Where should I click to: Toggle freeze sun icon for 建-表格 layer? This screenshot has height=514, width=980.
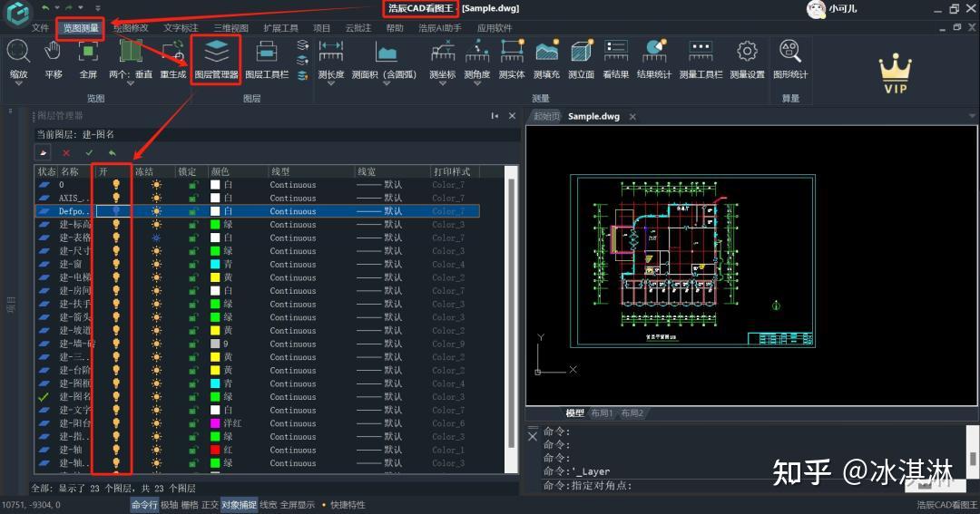point(156,238)
